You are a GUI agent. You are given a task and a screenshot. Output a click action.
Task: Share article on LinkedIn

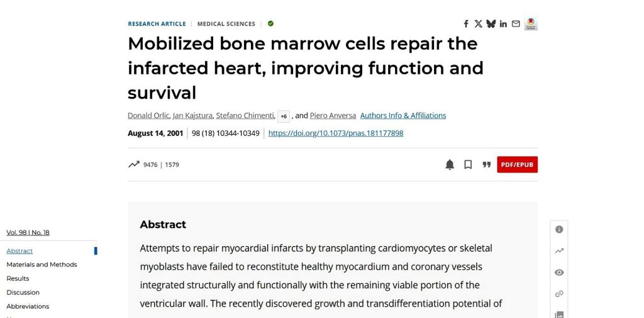503,24
